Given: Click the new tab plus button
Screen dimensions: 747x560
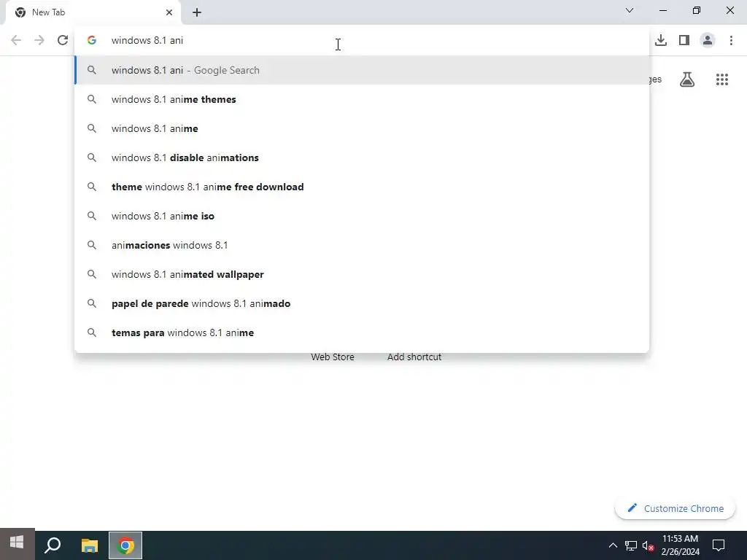Looking at the screenshot, I should pos(197,12).
